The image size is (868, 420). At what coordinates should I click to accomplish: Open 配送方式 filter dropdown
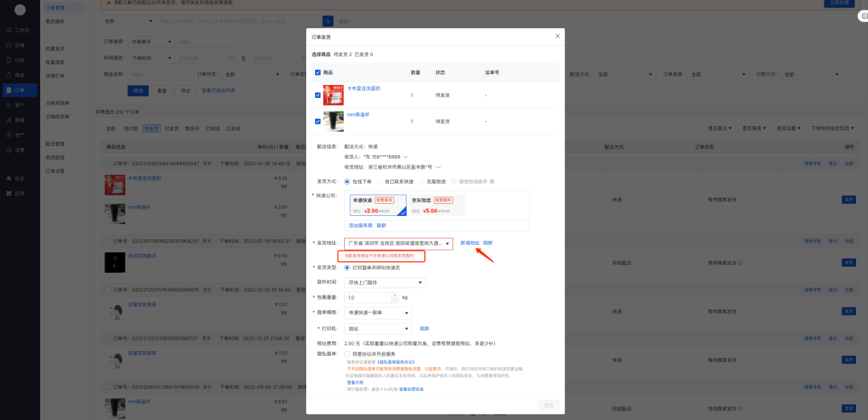626,74
